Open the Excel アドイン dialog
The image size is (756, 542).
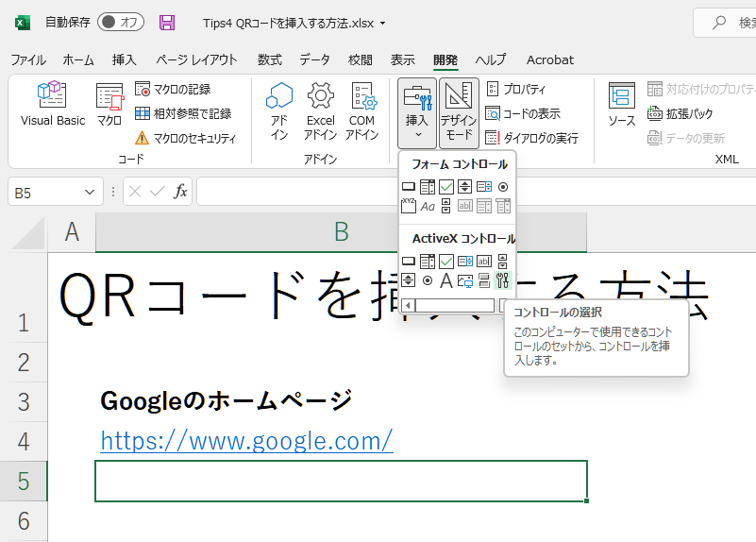tap(320, 111)
